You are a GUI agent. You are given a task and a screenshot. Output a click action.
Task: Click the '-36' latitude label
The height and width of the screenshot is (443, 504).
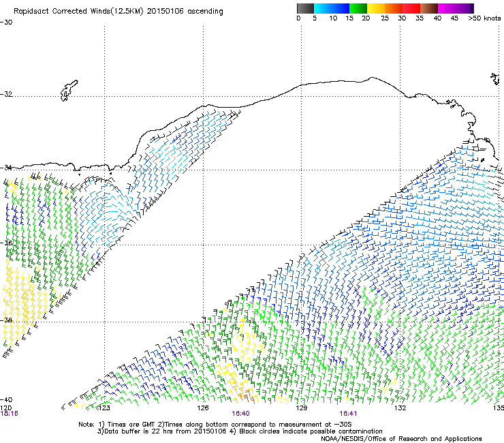coord(6,243)
